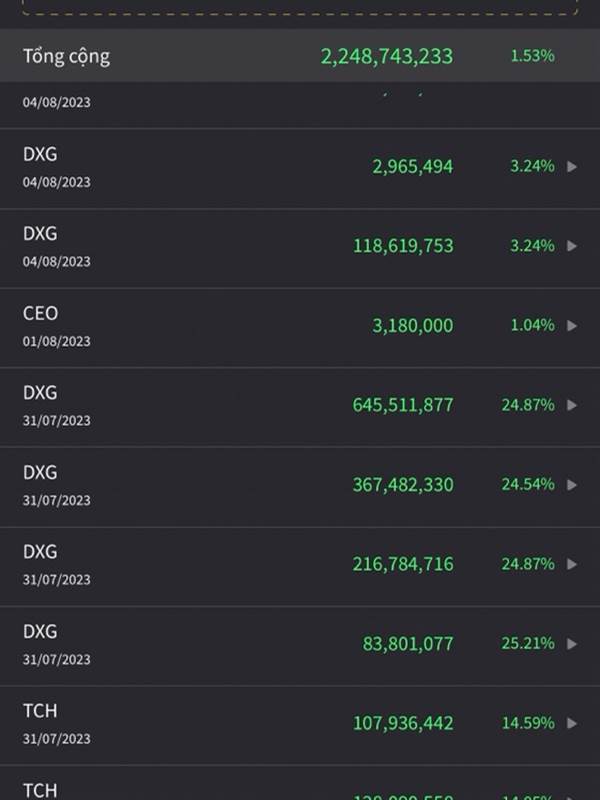This screenshot has width=600, height=800.
Task: Tap the 1.04% CEO percentage
Action: point(532,326)
